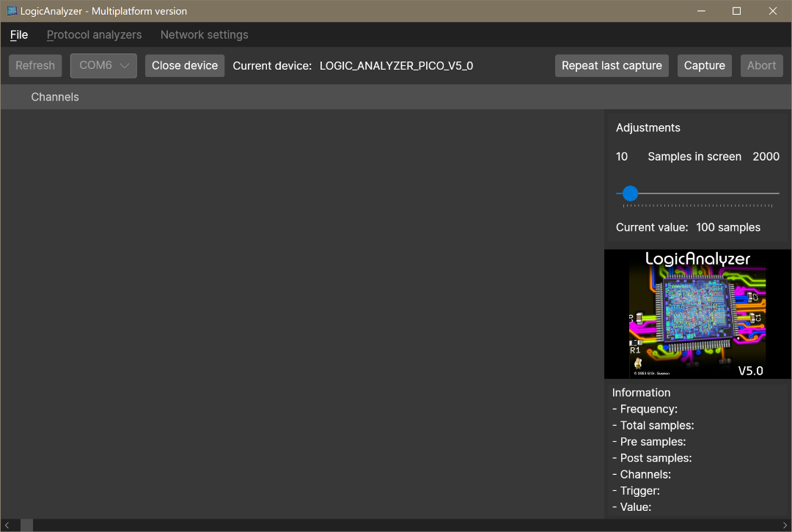Image resolution: width=792 pixels, height=532 pixels.
Task: Click Repeat last capture button
Action: coord(612,66)
